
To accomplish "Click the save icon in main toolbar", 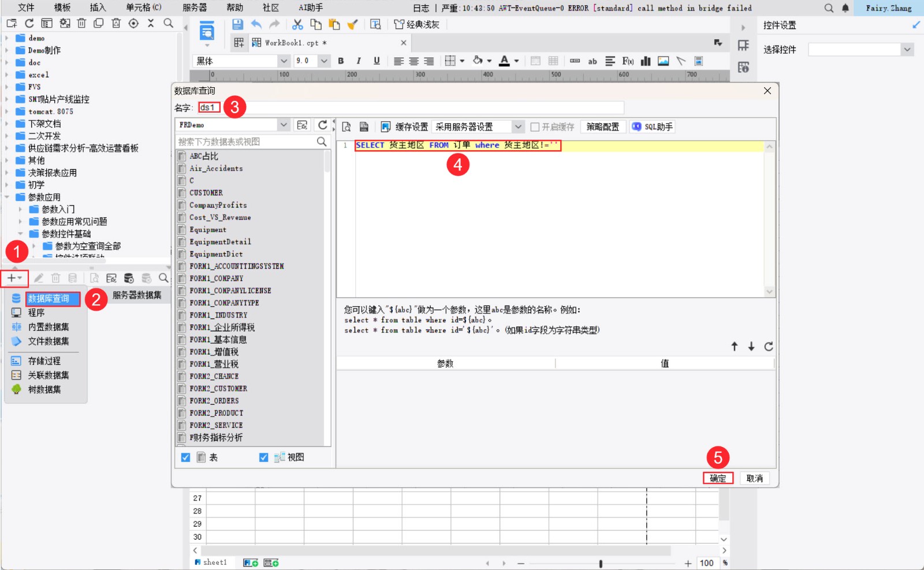I will 237,24.
